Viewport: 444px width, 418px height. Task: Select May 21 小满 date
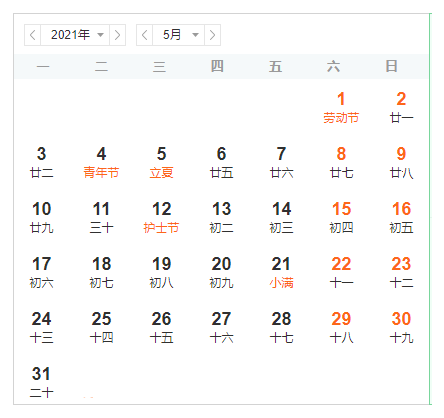coord(281,272)
